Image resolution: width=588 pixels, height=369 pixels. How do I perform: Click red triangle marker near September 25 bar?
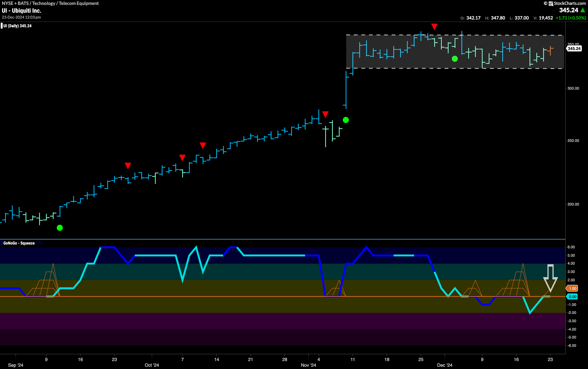point(128,166)
